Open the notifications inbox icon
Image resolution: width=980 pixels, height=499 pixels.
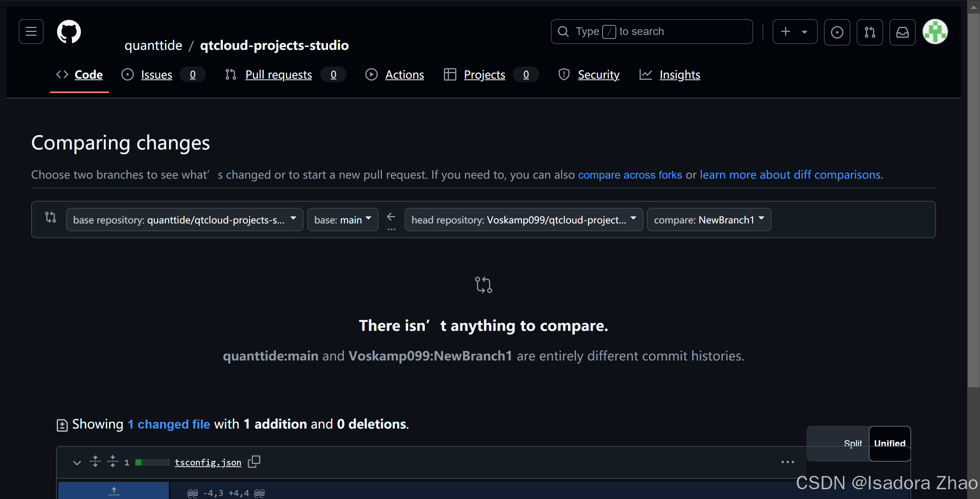[x=902, y=32]
